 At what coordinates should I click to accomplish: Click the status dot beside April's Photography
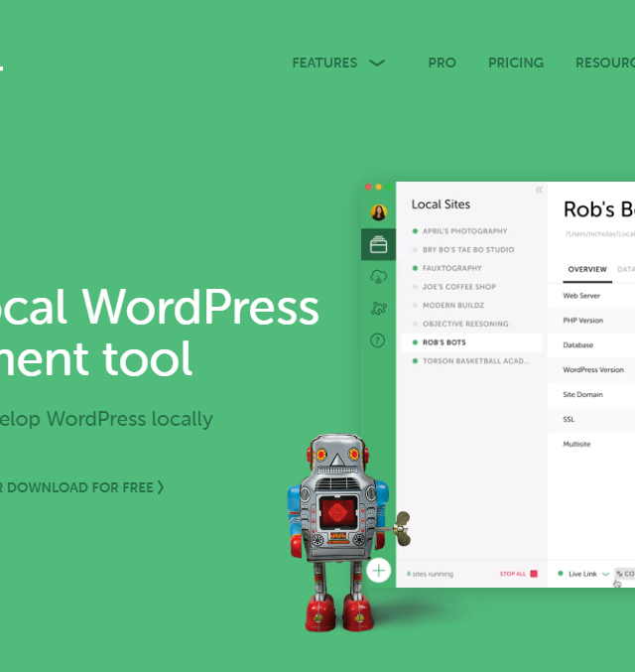click(415, 231)
